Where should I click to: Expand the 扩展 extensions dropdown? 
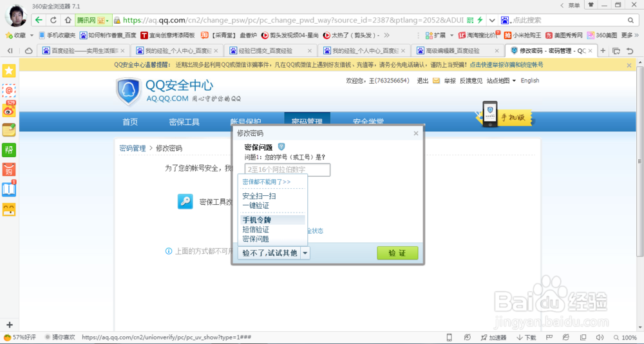452,35
